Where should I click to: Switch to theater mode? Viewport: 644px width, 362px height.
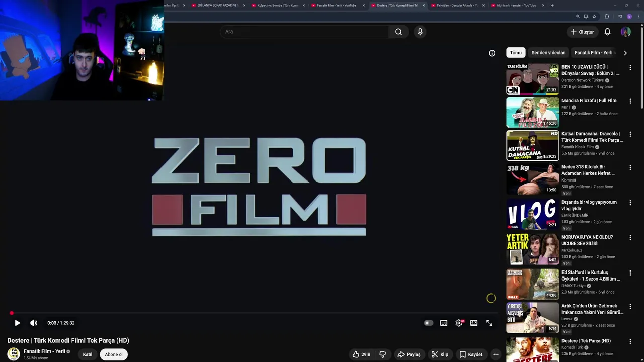(474, 323)
